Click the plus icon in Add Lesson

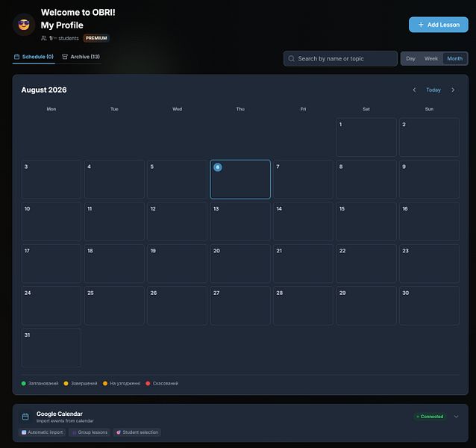(421, 25)
